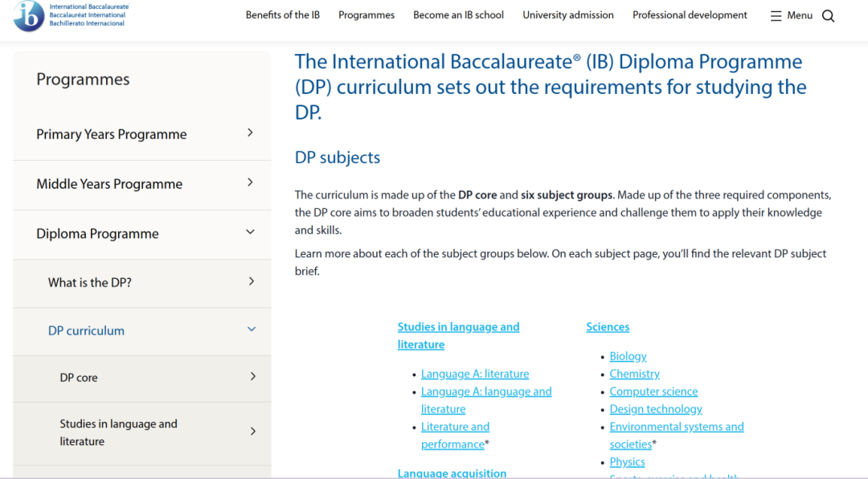This screenshot has width=868, height=479.
Task: Go to Become an IB school
Action: pyautogui.click(x=458, y=15)
